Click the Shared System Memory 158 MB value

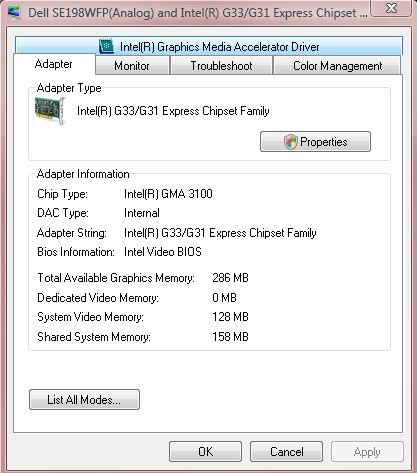coord(230,337)
